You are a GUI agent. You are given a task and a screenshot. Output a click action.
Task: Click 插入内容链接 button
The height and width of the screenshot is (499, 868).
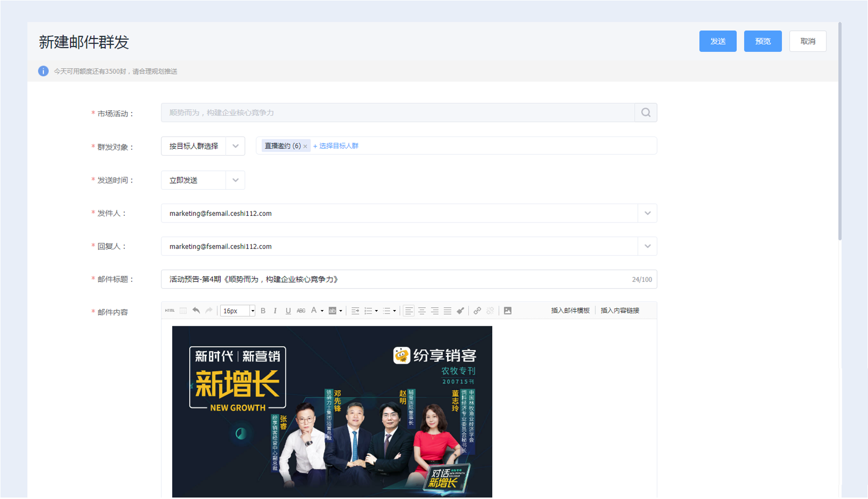[620, 311]
